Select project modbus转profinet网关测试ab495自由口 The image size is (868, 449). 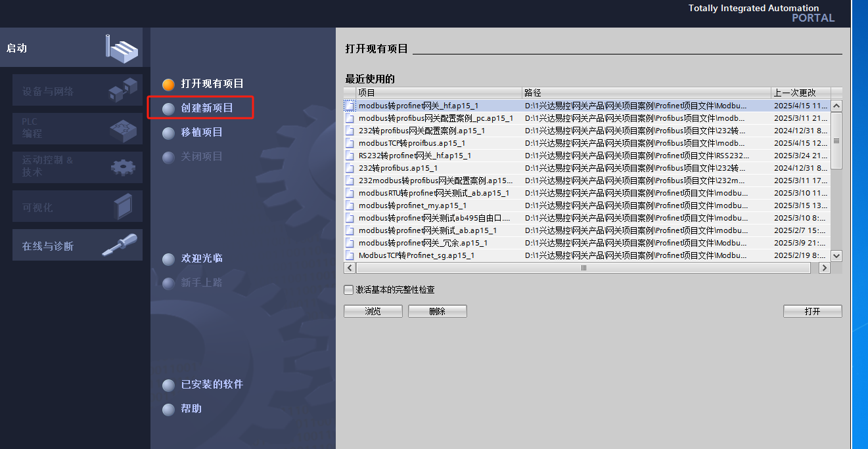434,218
